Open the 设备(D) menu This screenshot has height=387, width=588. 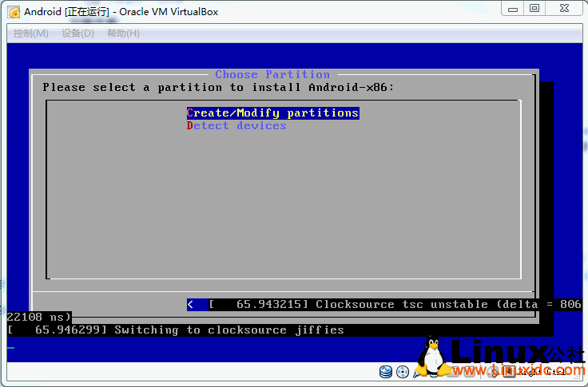(77, 34)
